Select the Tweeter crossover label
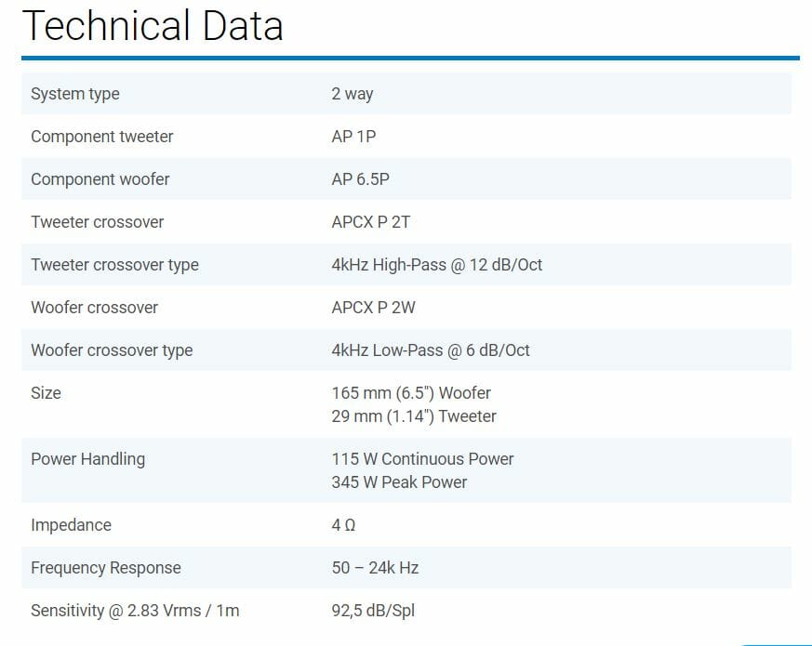This screenshot has width=812, height=646. pos(98,222)
